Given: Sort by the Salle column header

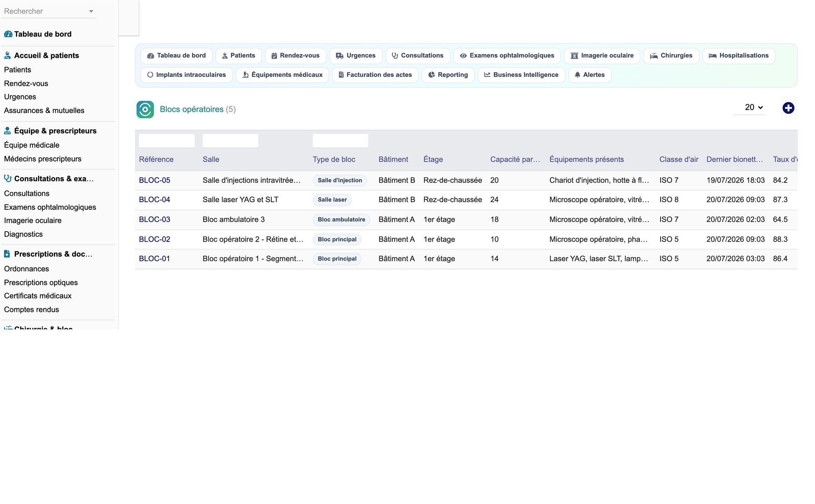Looking at the screenshot, I should pyautogui.click(x=211, y=159).
